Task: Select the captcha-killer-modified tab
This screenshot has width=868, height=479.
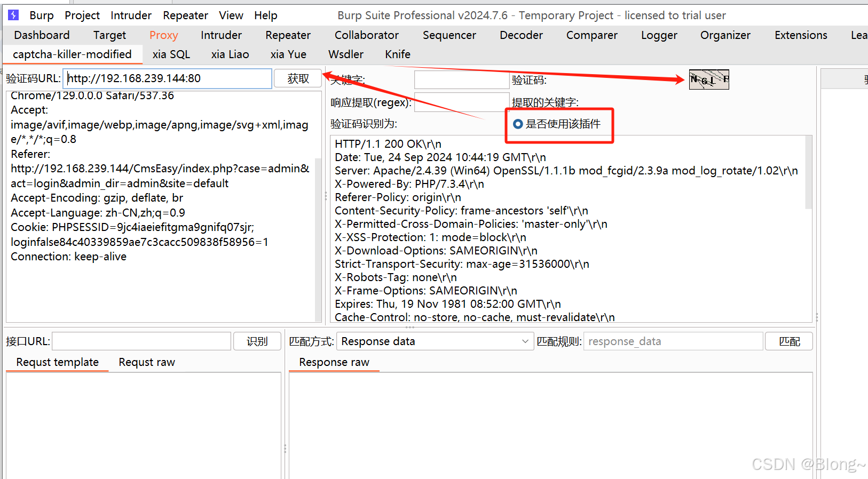Action: pos(72,54)
